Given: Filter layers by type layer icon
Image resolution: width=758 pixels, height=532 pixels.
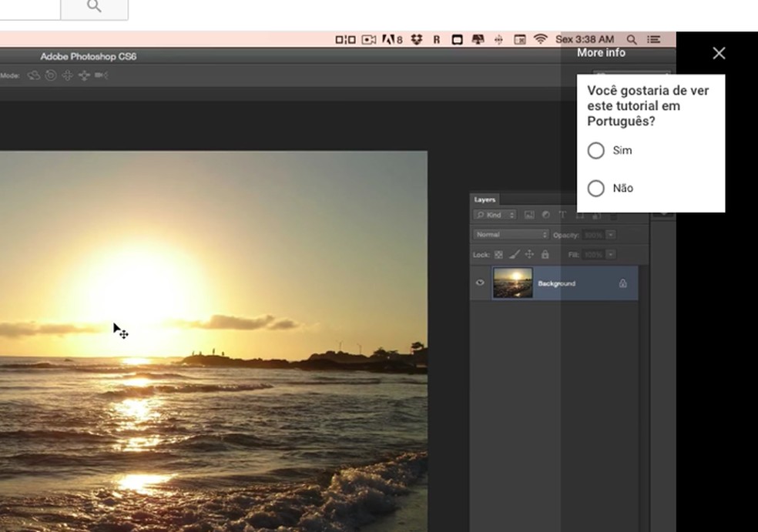Looking at the screenshot, I should 562,215.
